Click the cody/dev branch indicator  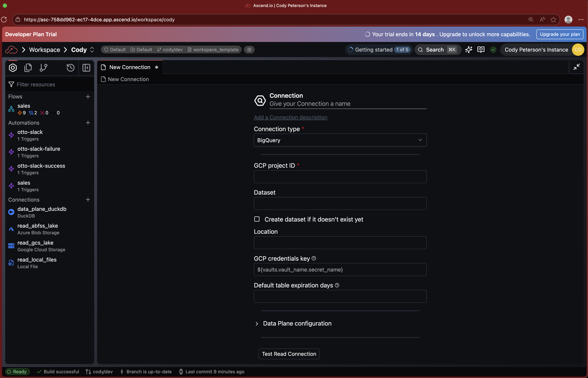pyautogui.click(x=169, y=49)
